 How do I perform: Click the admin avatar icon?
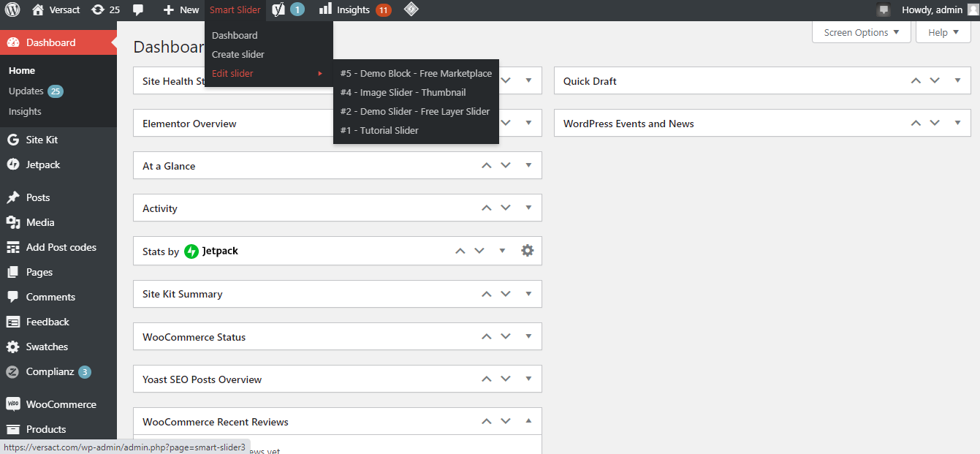[x=973, y=10]
